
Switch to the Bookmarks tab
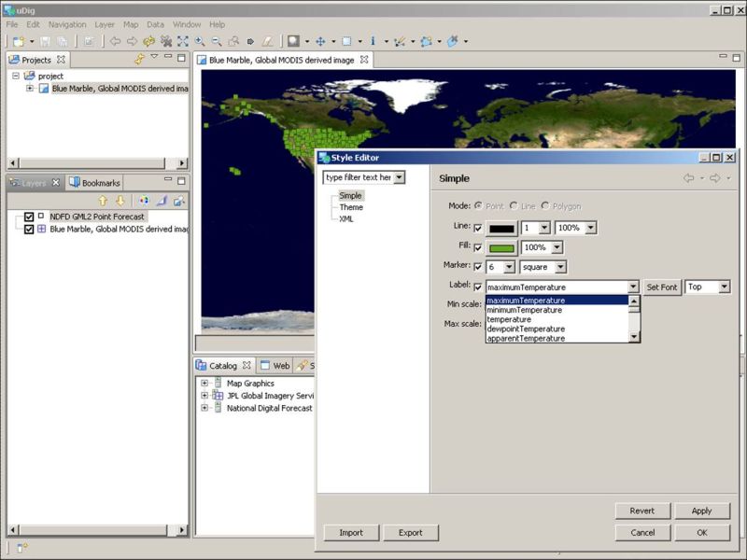(94, 183)
